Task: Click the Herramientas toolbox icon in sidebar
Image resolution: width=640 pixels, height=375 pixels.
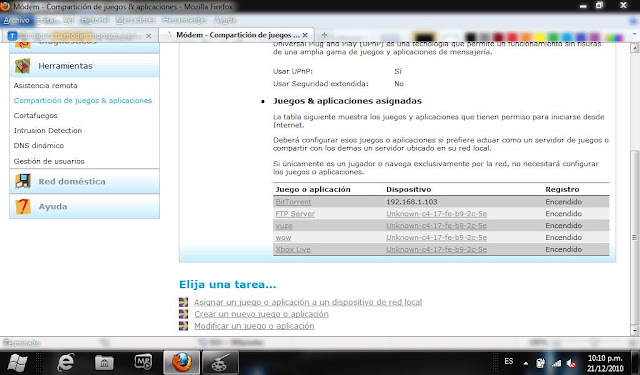Action: pyautogui.click(x=22, y=66)
